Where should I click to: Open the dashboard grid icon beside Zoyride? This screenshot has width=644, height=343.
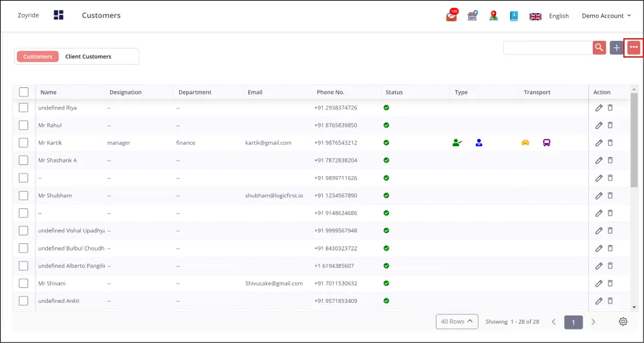click(x=59, y=16)
